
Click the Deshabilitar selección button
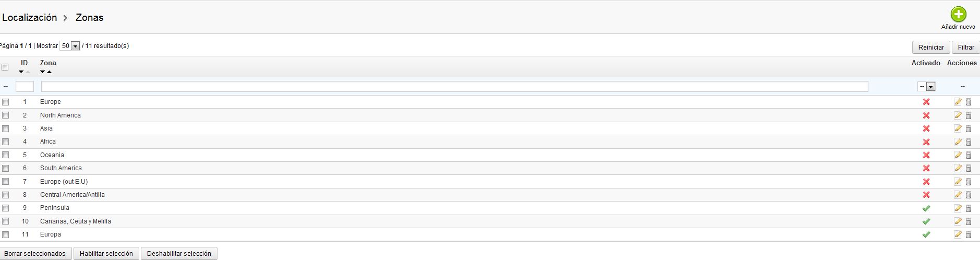(x=179, y=254)
